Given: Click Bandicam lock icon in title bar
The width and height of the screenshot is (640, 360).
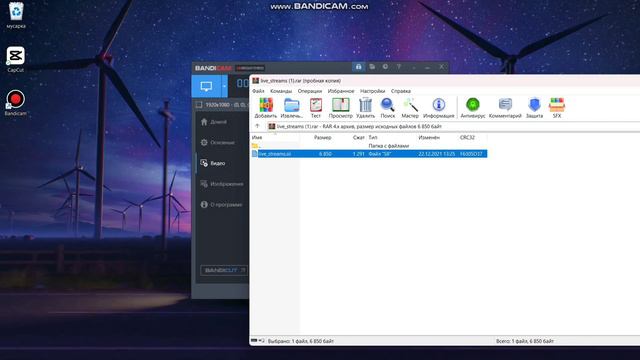Looking at the screenshot, I should tap(358, 67).
